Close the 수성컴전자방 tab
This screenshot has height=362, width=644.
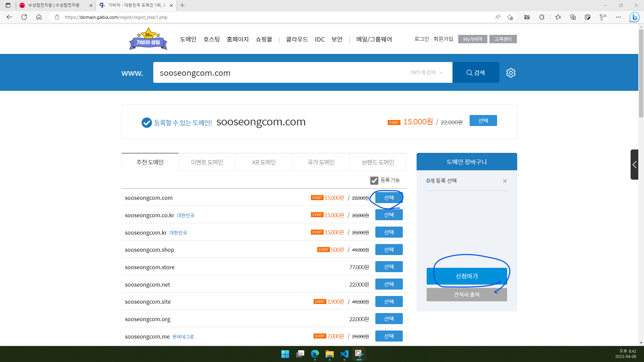click(x=91, y=5)
